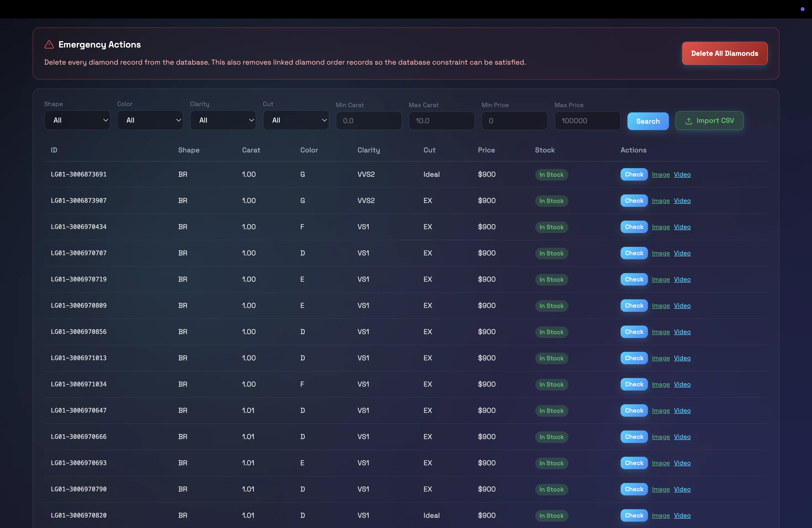This screenshot has height=528, width=812.
Task: Open Image link for LG01-3006970647
Action: 661,411
